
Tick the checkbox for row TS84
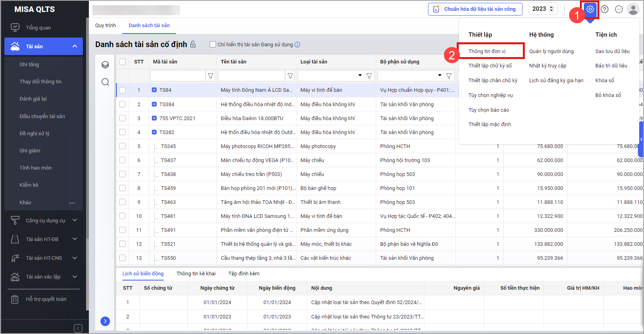tap(122, 90)
